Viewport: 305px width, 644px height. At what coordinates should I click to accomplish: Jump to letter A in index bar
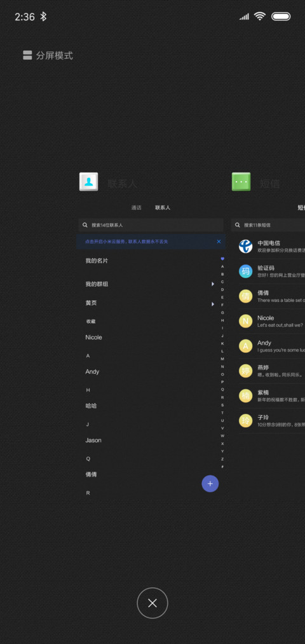(222, 266)
